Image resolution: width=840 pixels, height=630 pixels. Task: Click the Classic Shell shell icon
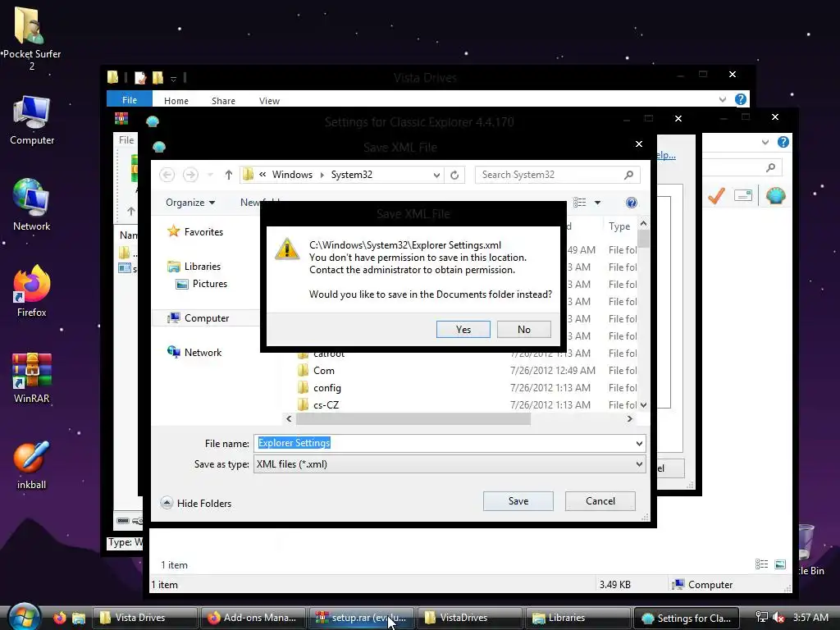coord(775,196)
